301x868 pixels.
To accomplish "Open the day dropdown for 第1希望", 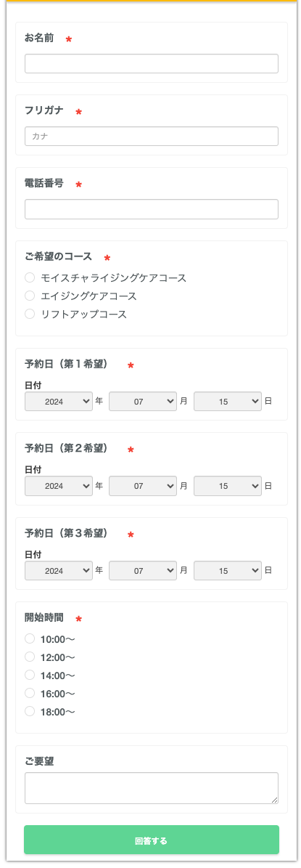I will point(228,402).
